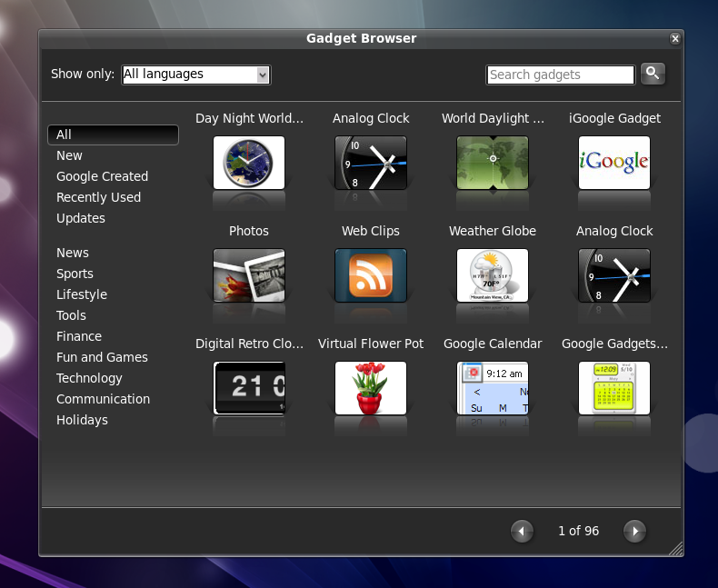Click the 'Google Calendar' title text
Screen dimensions: 718x588
(x=493, y=344)
